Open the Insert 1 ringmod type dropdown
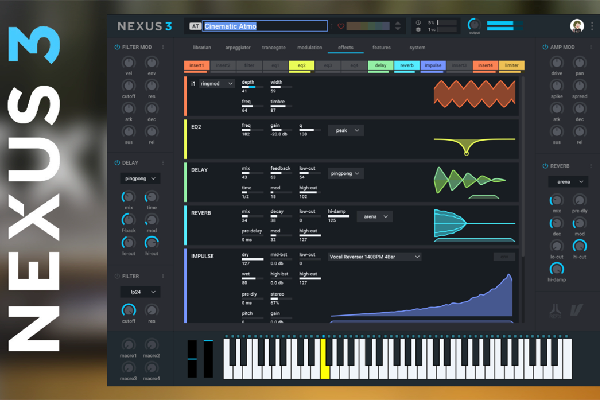600x400 pixels. 217,84
